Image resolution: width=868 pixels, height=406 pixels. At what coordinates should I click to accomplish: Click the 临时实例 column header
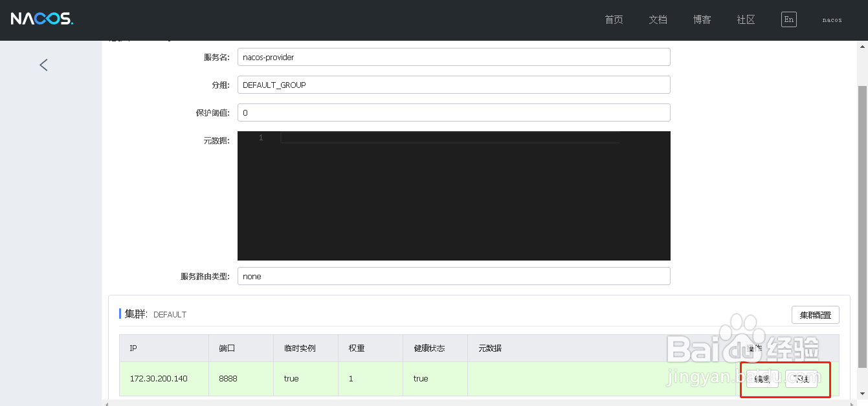click(x=306, y=348)
